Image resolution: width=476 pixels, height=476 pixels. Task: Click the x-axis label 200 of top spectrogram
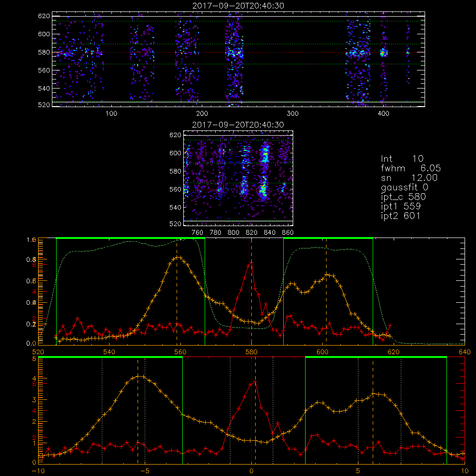(202, 114)
